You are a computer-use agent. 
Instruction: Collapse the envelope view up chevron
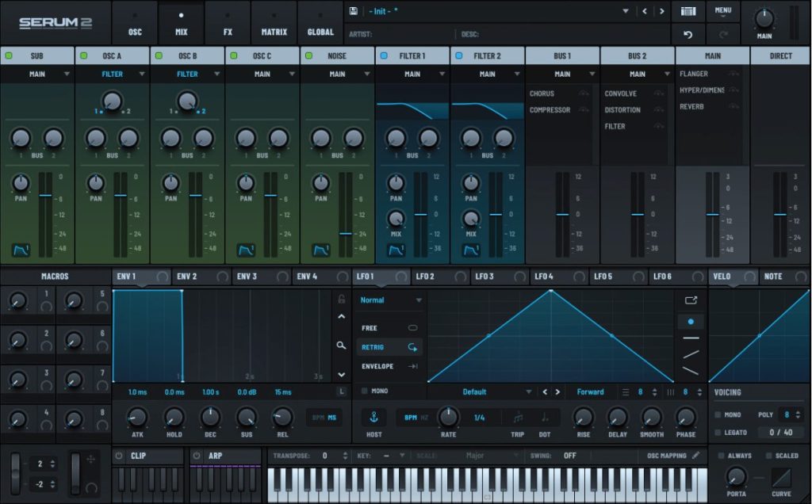(341, 316)
